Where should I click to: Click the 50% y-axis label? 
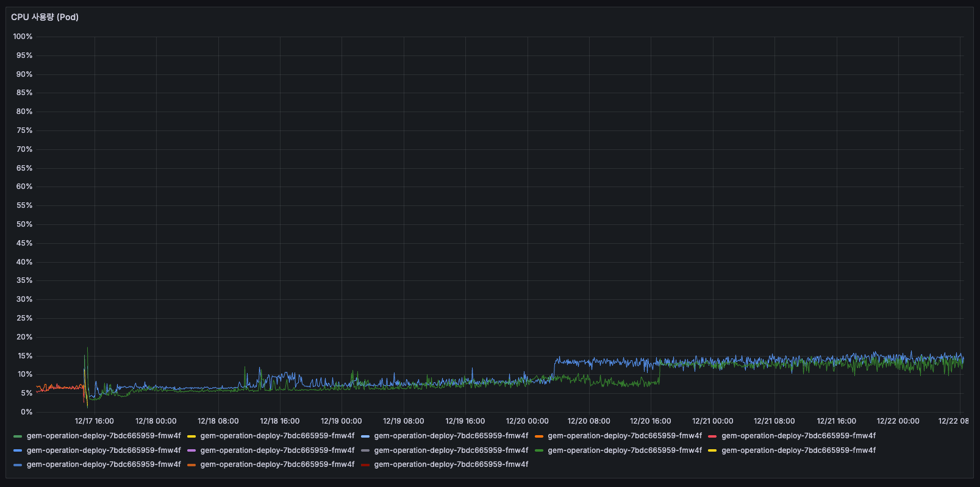point(24,224)
